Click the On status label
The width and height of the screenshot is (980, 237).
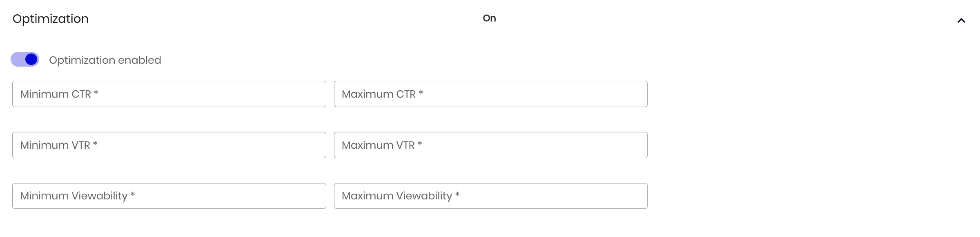[489, 18]
